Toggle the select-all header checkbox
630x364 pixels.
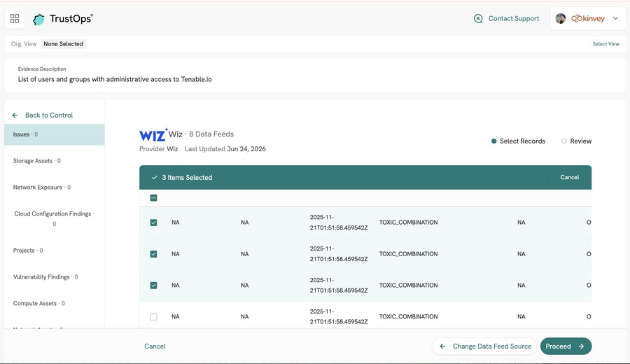click(x=153, y=197)
